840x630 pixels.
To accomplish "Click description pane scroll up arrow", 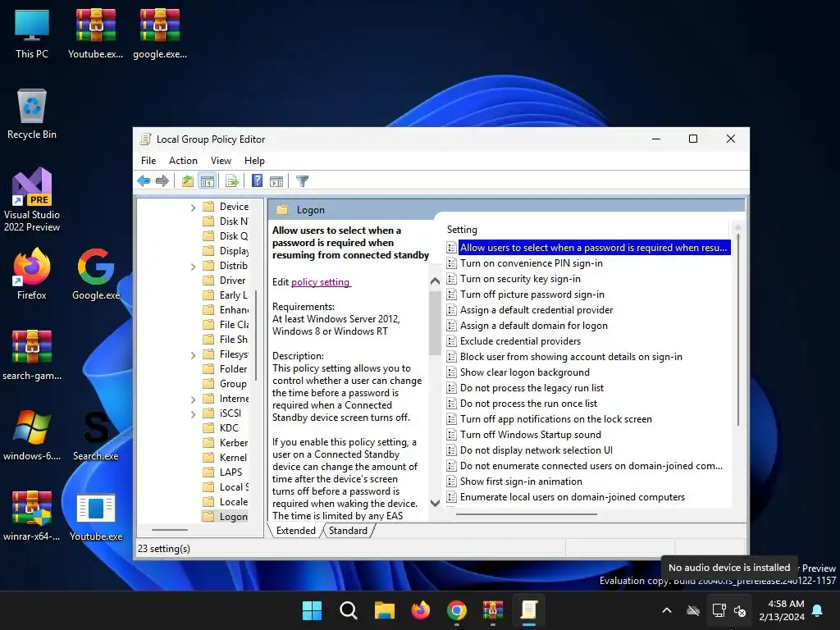I will pyautogui.click(x=435, y=281).
